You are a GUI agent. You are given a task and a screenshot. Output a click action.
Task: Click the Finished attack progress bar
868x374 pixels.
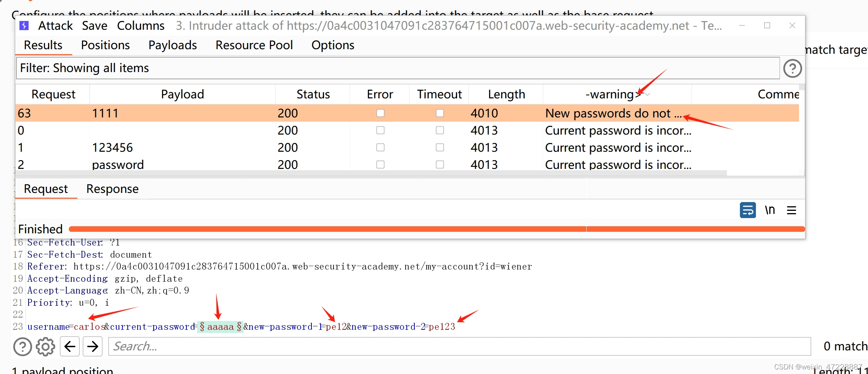coord(437,229)
